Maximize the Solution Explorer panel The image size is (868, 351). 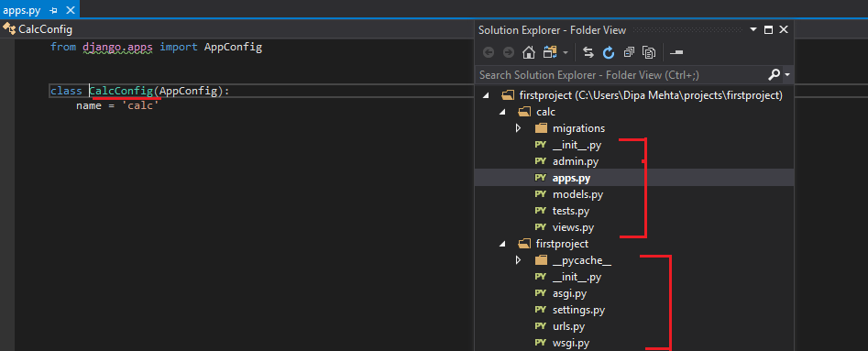click(x=768, y=30)
